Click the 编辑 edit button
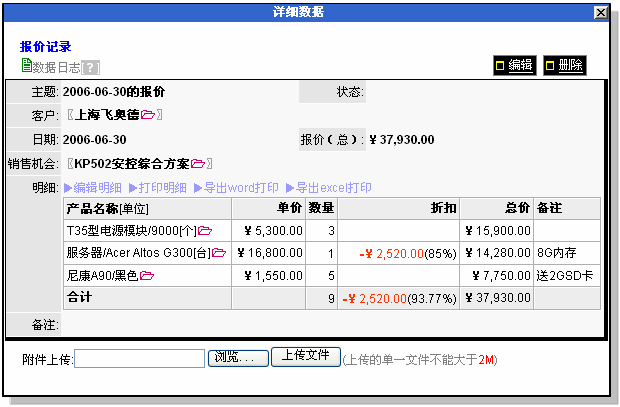This screenshot has width=620, height=407. [514, 65]
